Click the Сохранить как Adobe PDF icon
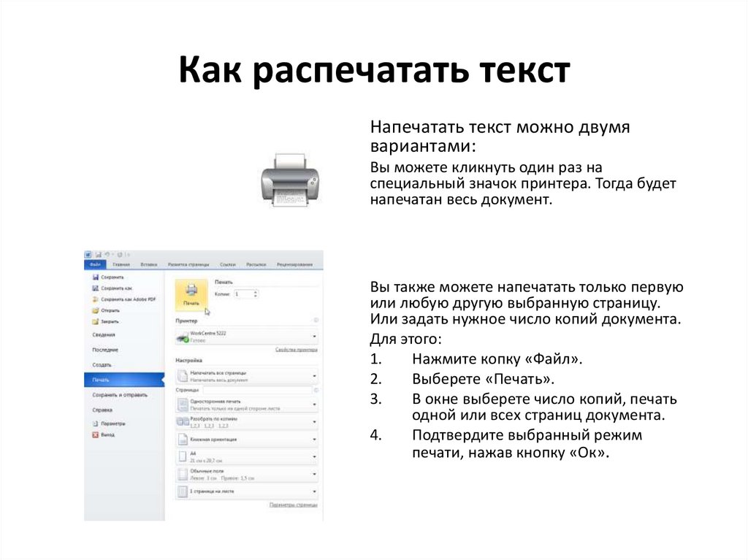 pos(96,299)
